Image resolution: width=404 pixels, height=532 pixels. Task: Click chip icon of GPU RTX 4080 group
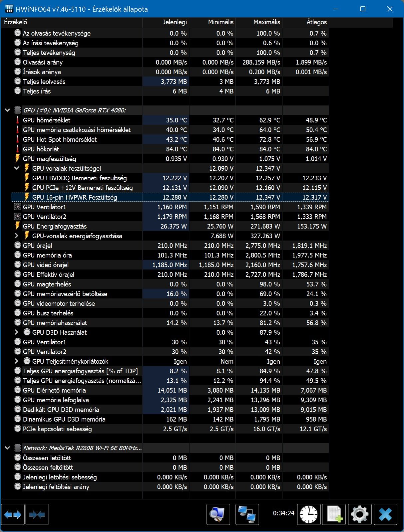18,110
